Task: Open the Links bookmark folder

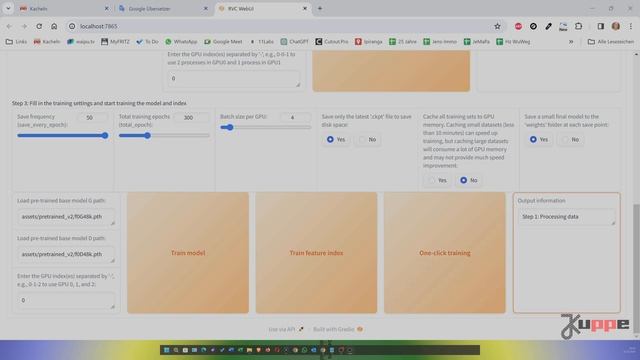Action: point(16,42)
